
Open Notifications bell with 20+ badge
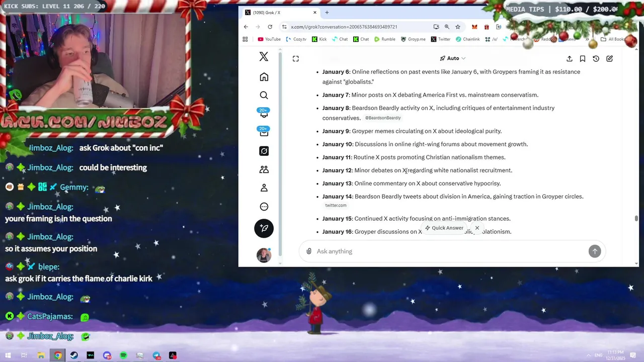tap(264, 113)
